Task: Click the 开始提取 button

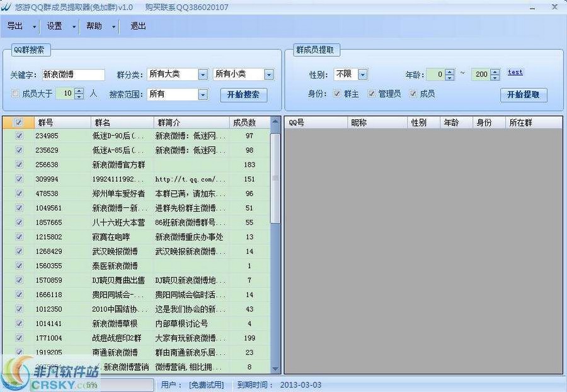Action: (x=524, y=94)
